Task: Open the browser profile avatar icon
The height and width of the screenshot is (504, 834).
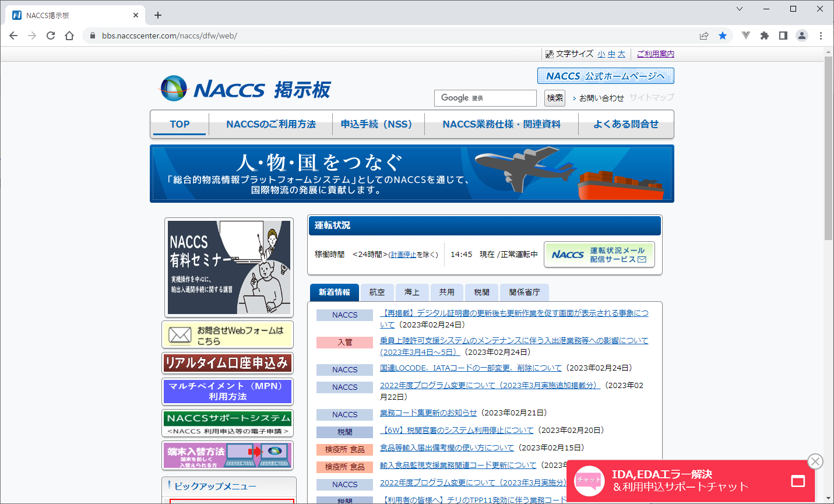Action: point(802,36)
